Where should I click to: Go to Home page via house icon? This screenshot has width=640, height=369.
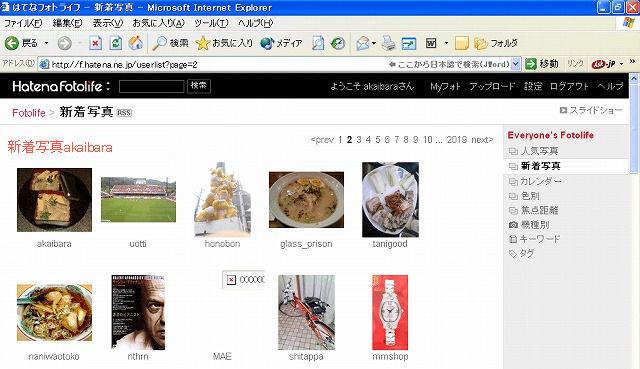[136, 43]
